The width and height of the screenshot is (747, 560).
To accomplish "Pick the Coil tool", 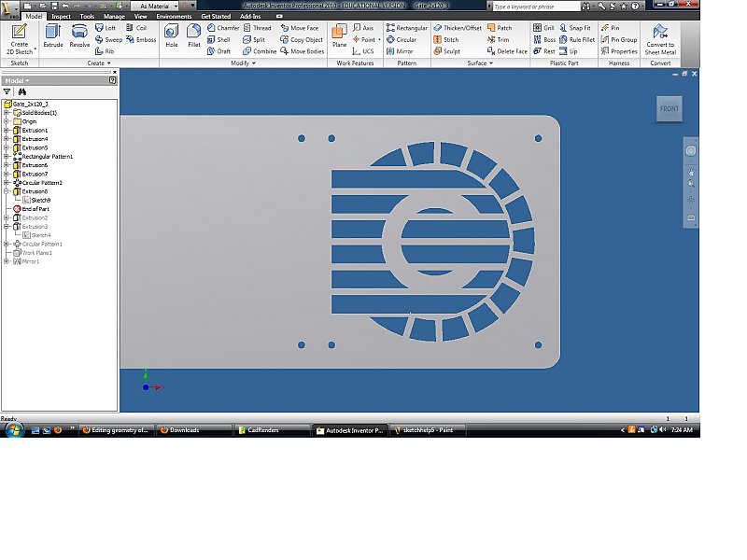I will pos(136,28).
